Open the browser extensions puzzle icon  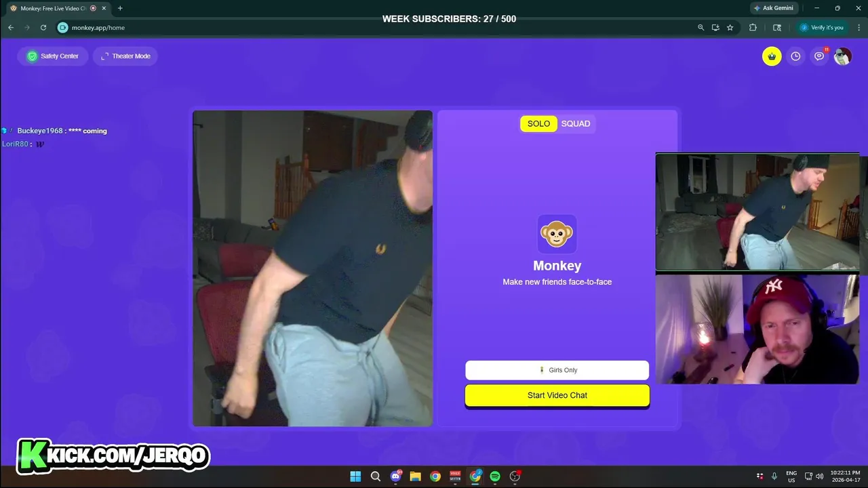click(753, 28)
